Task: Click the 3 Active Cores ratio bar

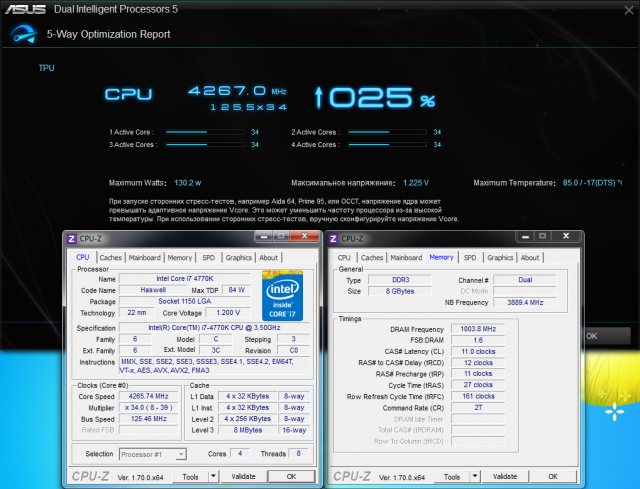Action: click(205, 144)
